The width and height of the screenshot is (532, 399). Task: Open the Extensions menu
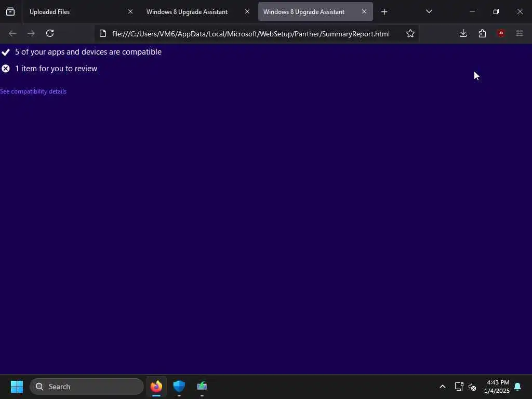482,34
